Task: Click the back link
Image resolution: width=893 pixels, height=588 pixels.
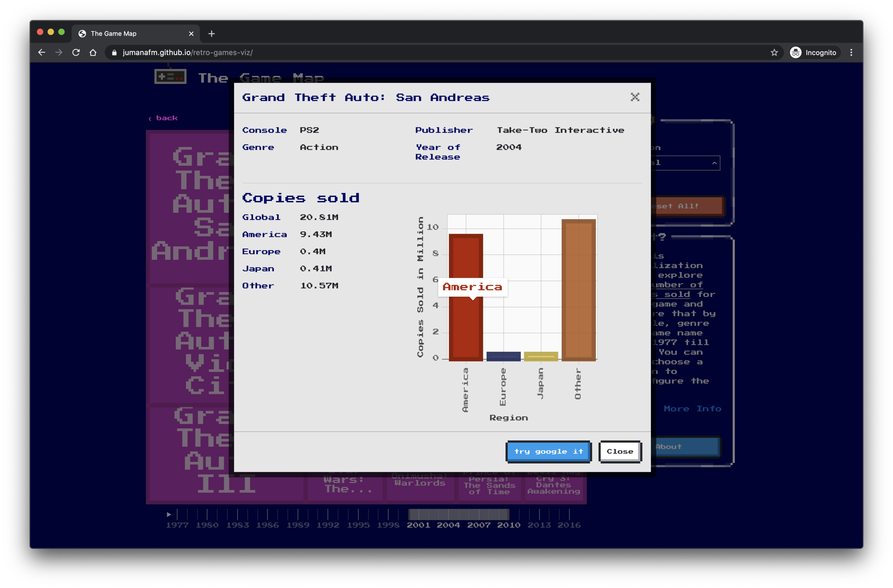Action: 163,118
